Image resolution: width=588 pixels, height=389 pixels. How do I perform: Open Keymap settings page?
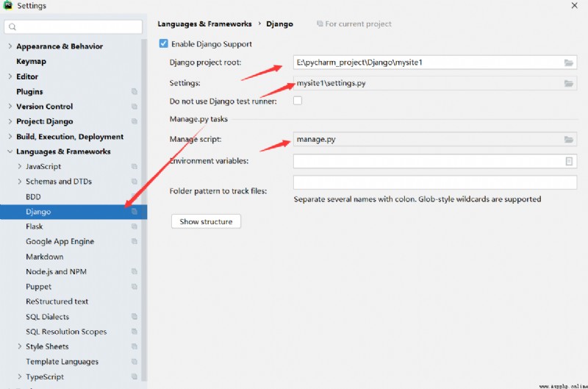31,62
